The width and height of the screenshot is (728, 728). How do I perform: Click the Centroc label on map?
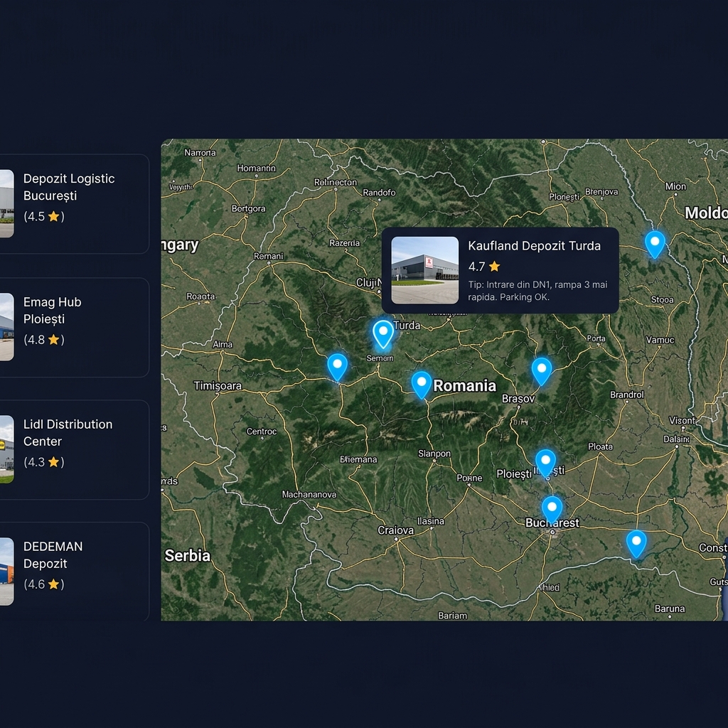pyautogui.click(x=262, y=432)
